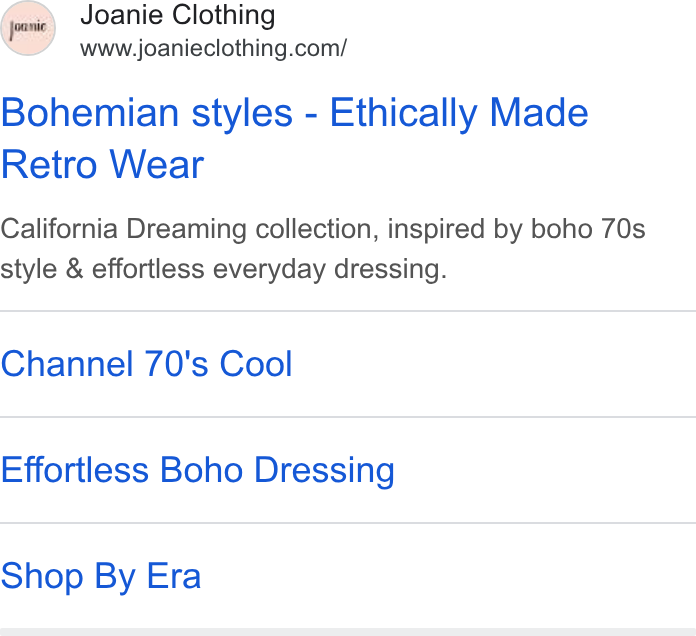The width and height of the screenshot is (696, 636).
Task: Click the California Dreaming description text
Action: (323, 249)
